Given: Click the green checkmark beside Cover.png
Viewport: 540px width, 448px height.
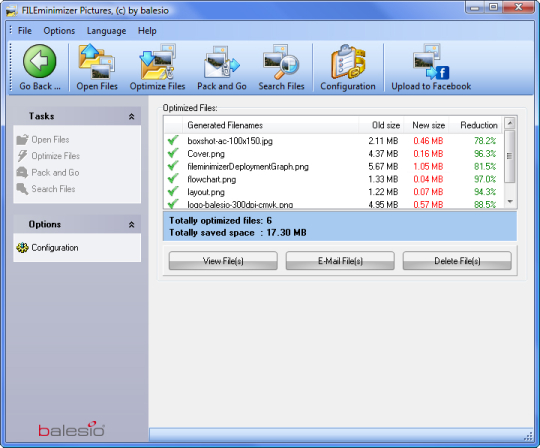Looking at the screenshot, I should click(173, 153).
